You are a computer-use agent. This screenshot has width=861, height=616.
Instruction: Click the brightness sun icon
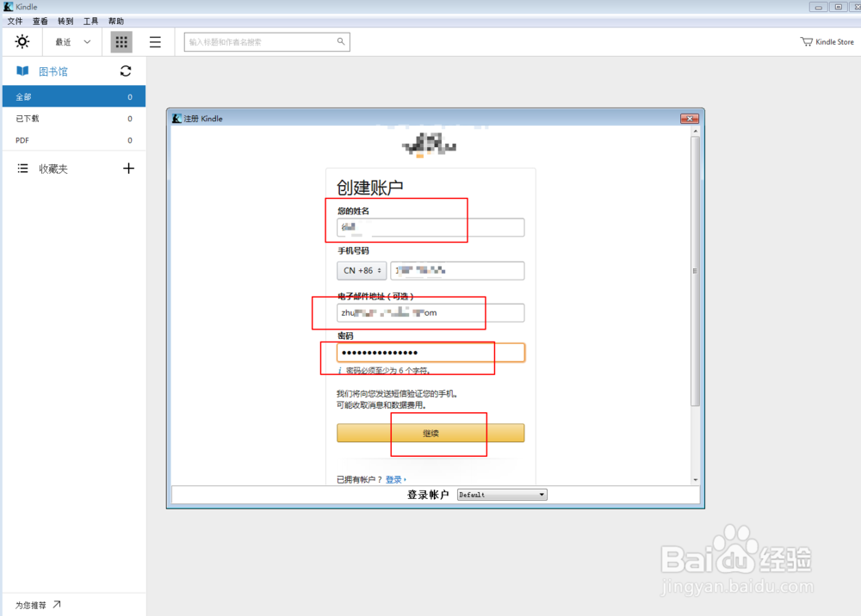pyautogui.click(x=22, y=41)
